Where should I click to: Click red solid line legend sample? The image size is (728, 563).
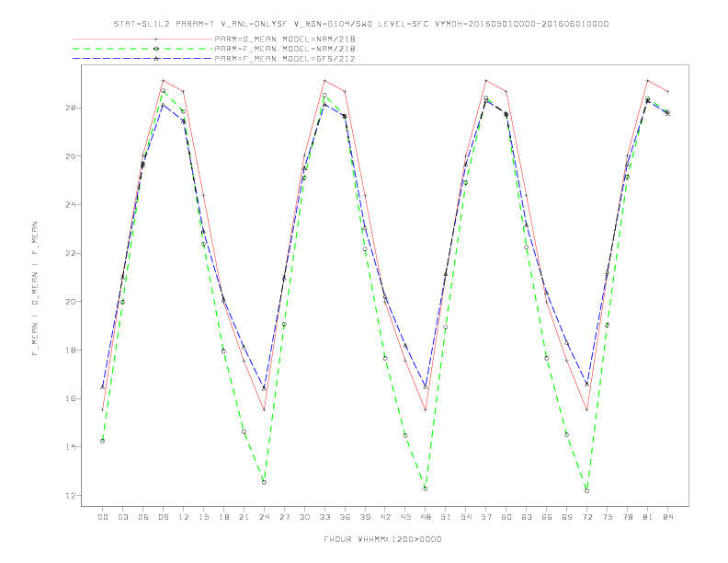(142, 39)
